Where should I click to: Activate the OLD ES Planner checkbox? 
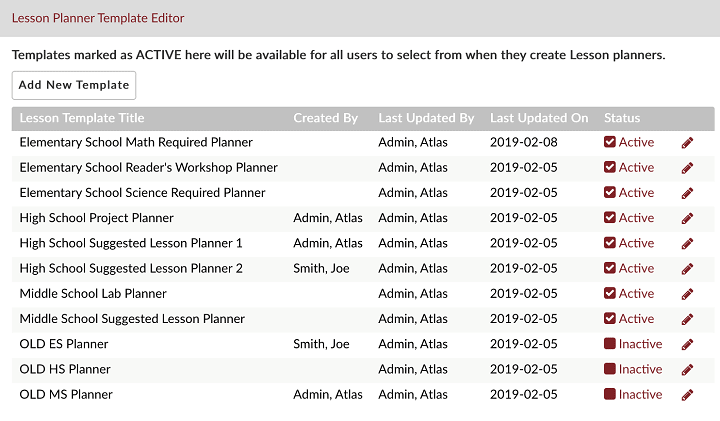tap(610, 343)
